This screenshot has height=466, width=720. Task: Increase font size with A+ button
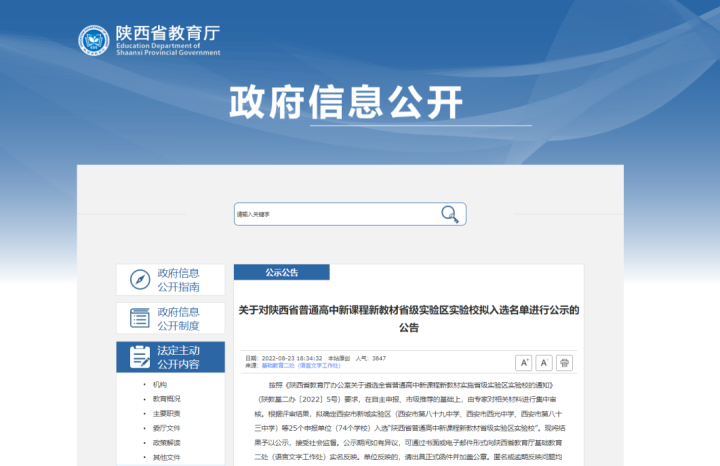click(x=523, y=363)
